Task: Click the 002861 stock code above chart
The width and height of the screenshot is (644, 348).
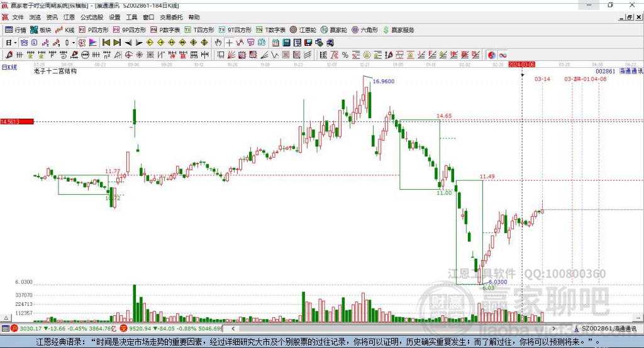Action: (x=606, y=71)
